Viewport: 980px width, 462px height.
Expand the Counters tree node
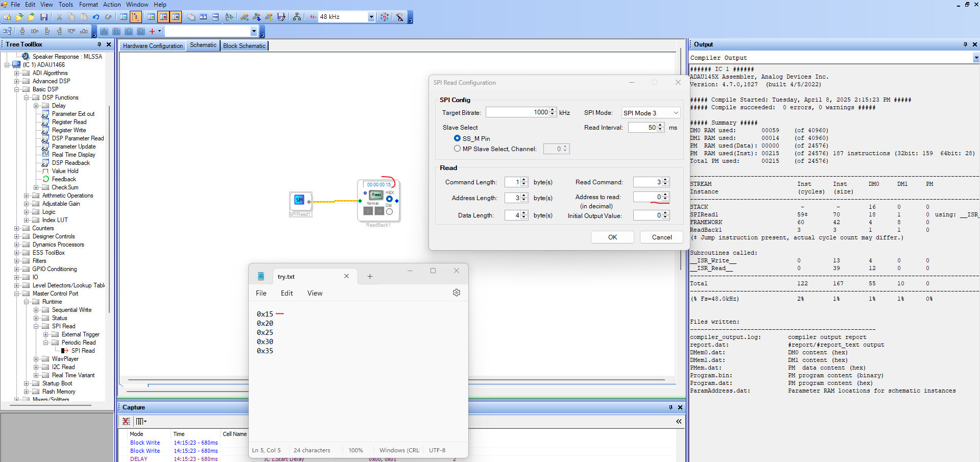tap(16, 228)
